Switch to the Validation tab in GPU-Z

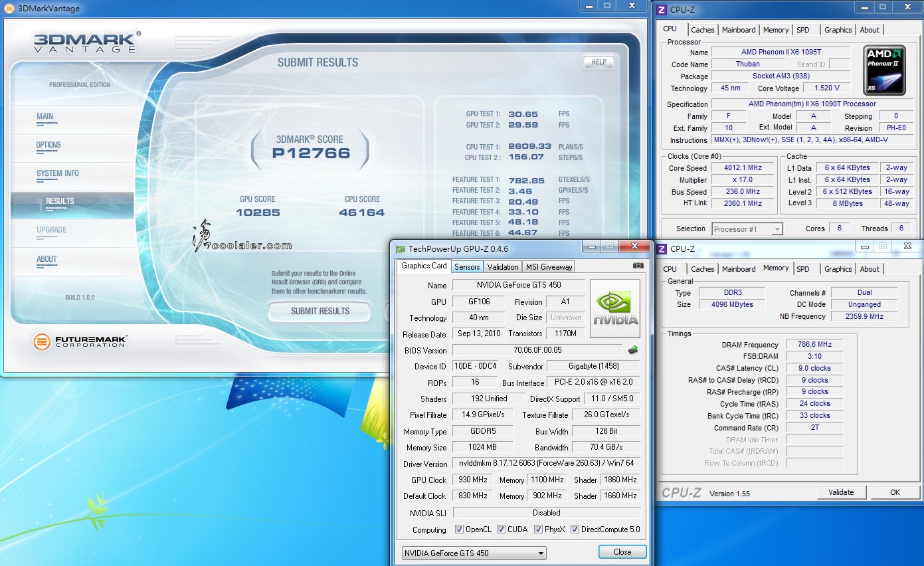(503, 266)
